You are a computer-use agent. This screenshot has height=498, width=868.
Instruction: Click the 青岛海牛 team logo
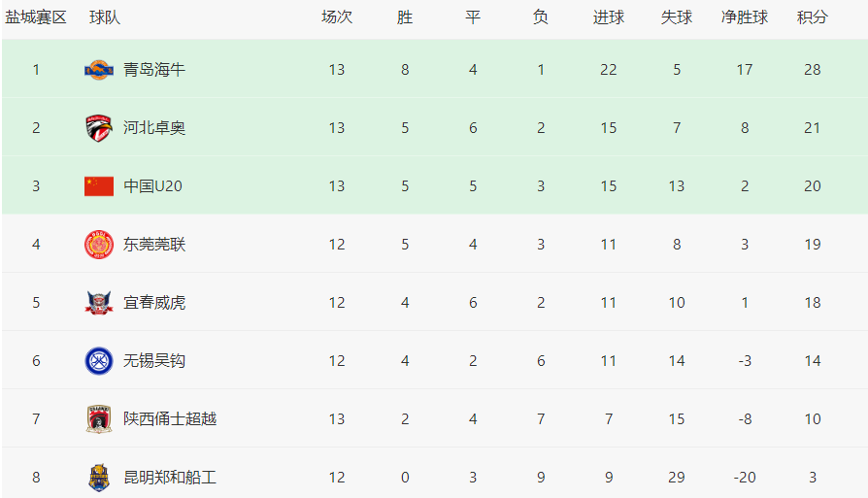(99, 70)
